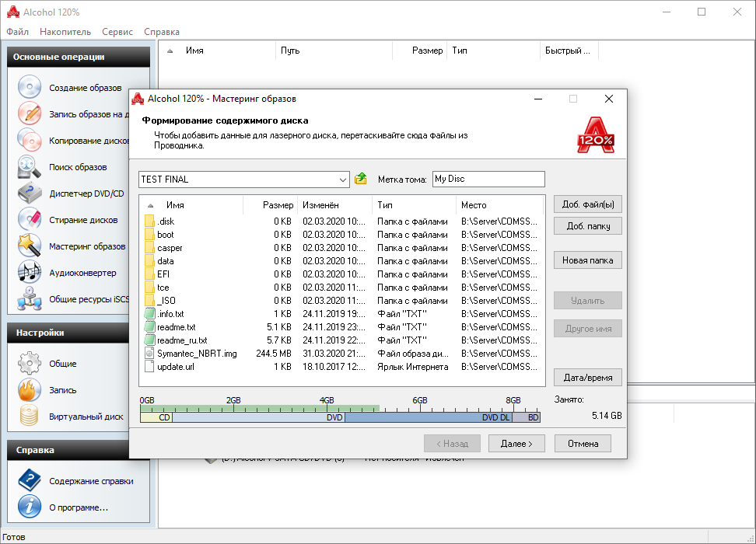Open the Файл menu
Screen dimensions: 756x544
pos(17,32)
